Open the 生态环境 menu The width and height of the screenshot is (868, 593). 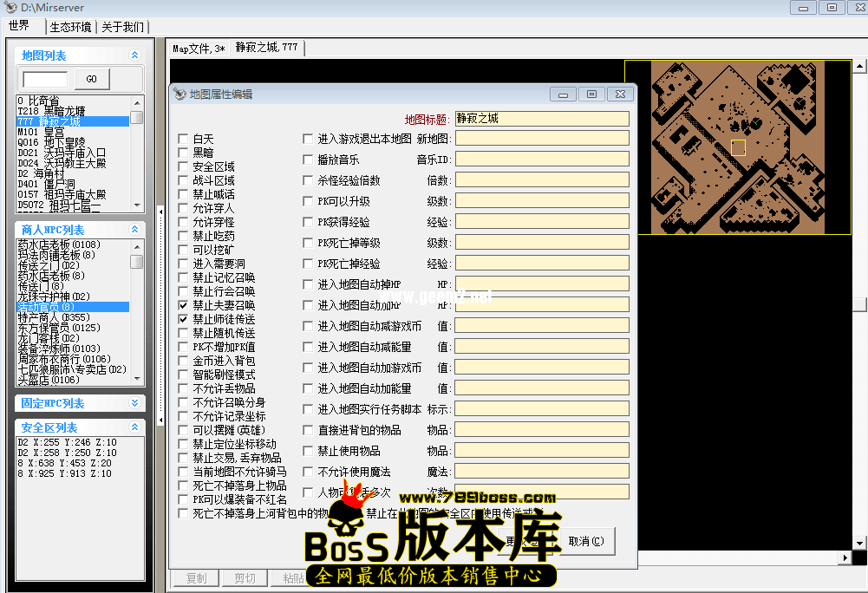pyautogui.click(x=70, y=26)
